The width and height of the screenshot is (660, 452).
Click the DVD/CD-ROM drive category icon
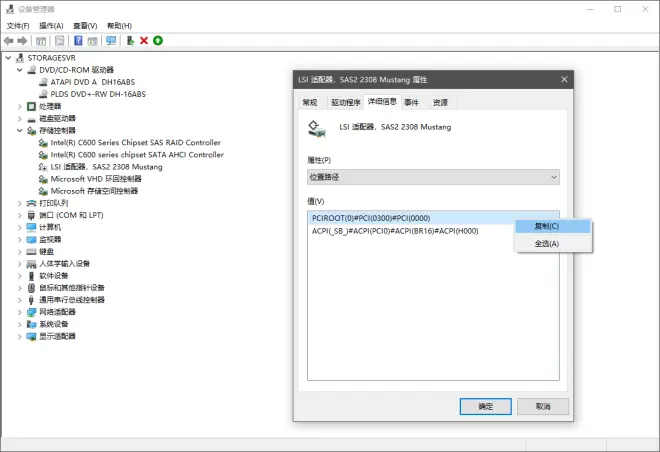coord(32,70)
